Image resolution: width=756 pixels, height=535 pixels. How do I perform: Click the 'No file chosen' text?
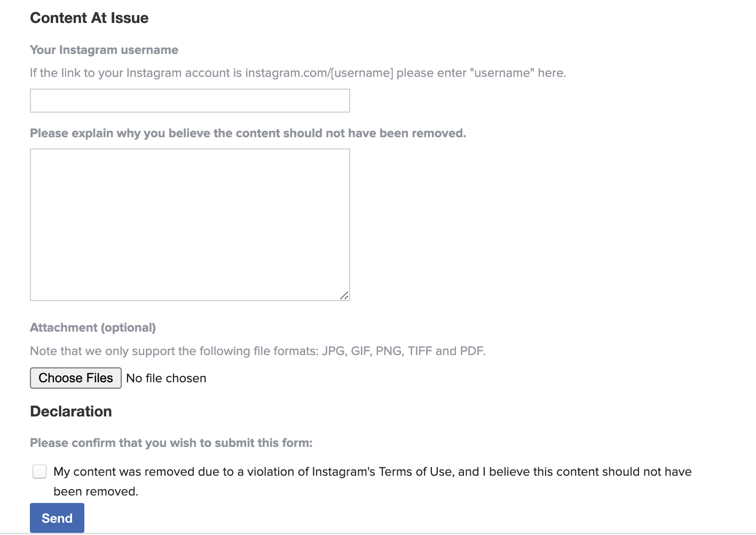point(166,378)
